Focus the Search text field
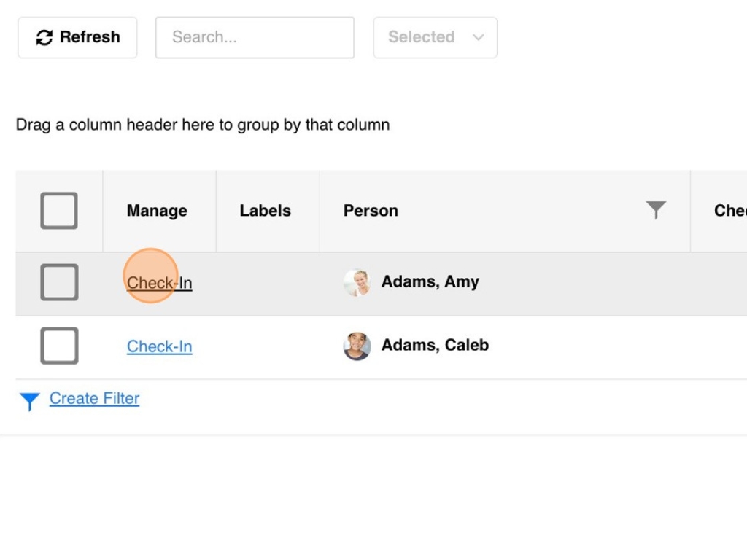Viewport: 747px width, 560px height. pyautogui.click(x=255, y=37)
